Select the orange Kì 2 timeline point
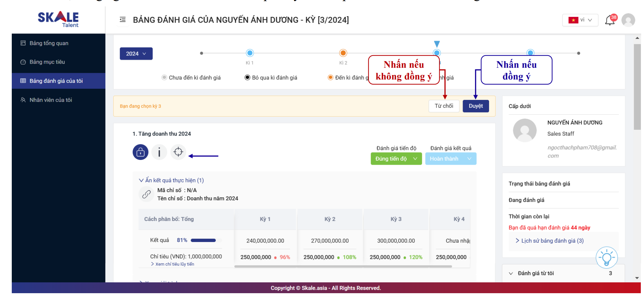 (343, 53)
